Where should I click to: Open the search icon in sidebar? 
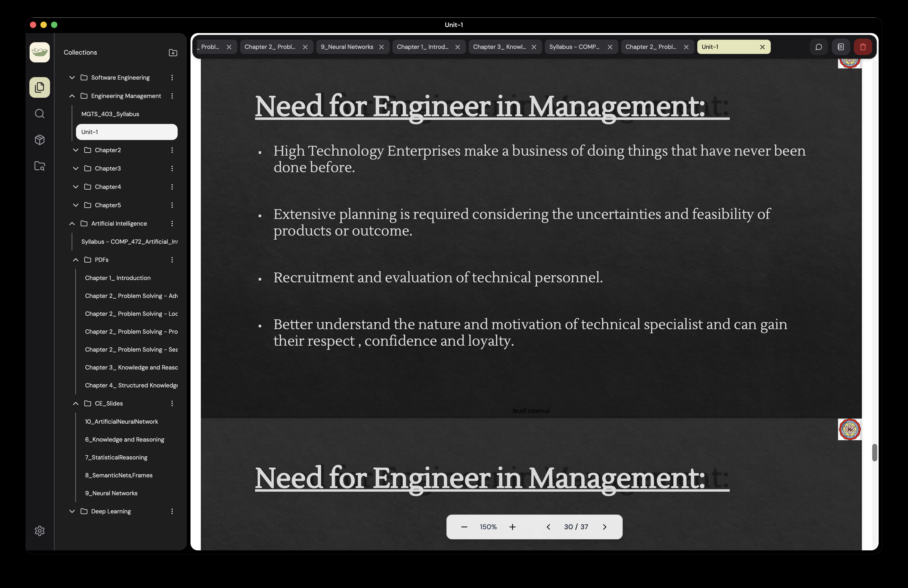pyautogui.click(x=40, y=114)
